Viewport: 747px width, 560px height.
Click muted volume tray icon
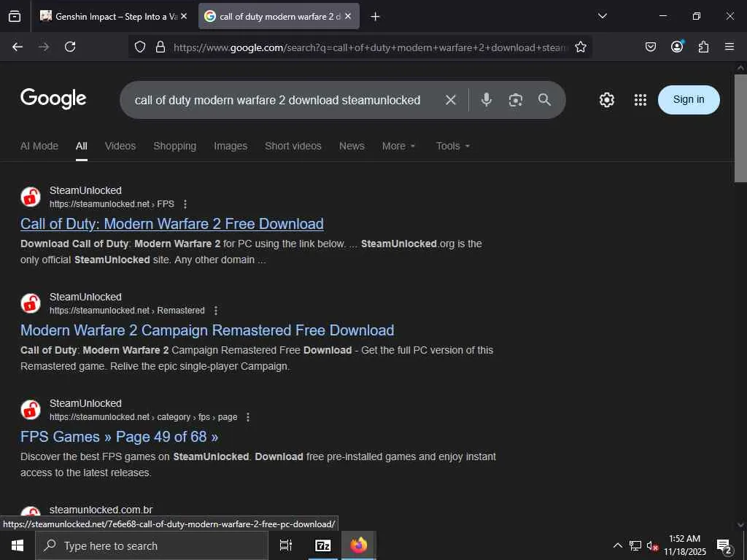[x=652, y=546]
